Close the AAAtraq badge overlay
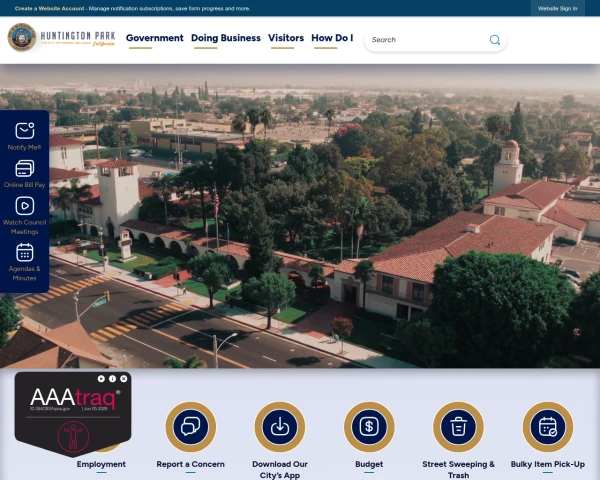Viewport: 600px width, 480px height. click(x=124, y=379)
